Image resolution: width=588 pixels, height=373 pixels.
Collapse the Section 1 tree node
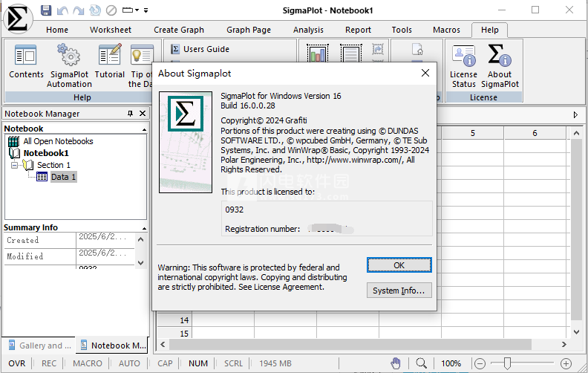pyautogui.click(x=14, y=165)
